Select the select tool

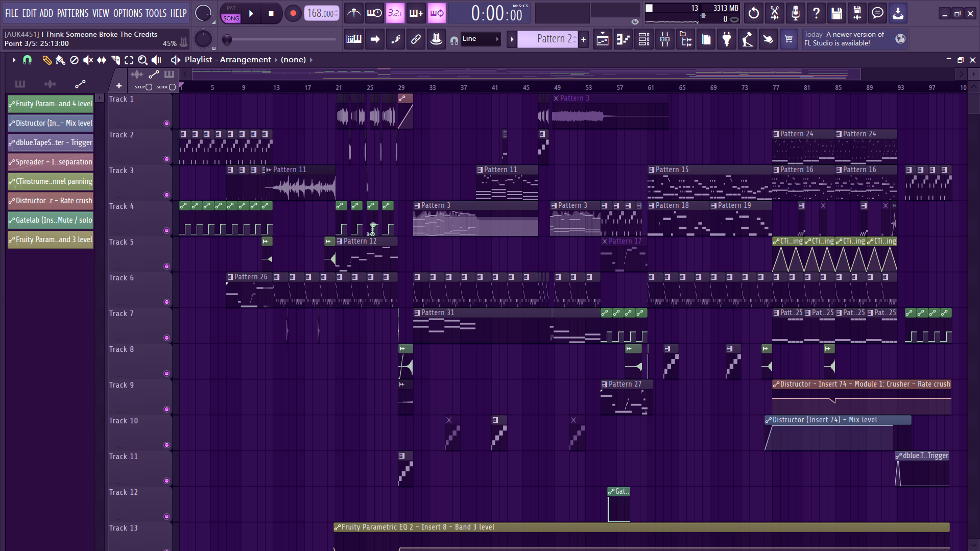tap(129, 60)
